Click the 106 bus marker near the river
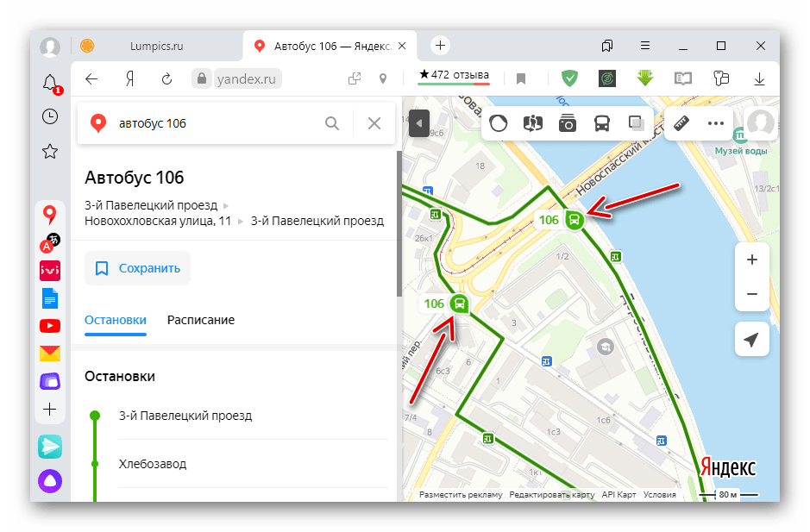 pyautogui.click(x=574, y=220)
